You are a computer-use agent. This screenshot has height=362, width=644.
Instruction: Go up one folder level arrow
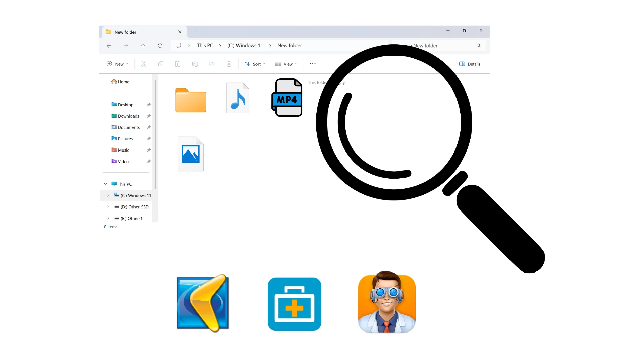click(x=143, y=46)
